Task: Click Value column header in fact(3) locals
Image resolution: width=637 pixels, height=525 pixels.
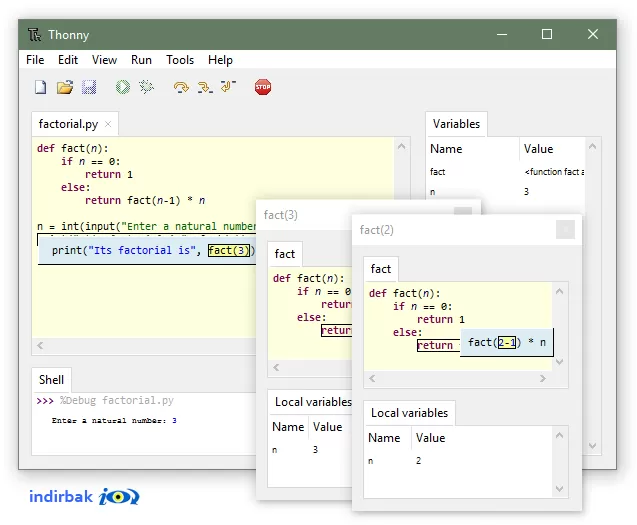Action: [x=330, y=427]
